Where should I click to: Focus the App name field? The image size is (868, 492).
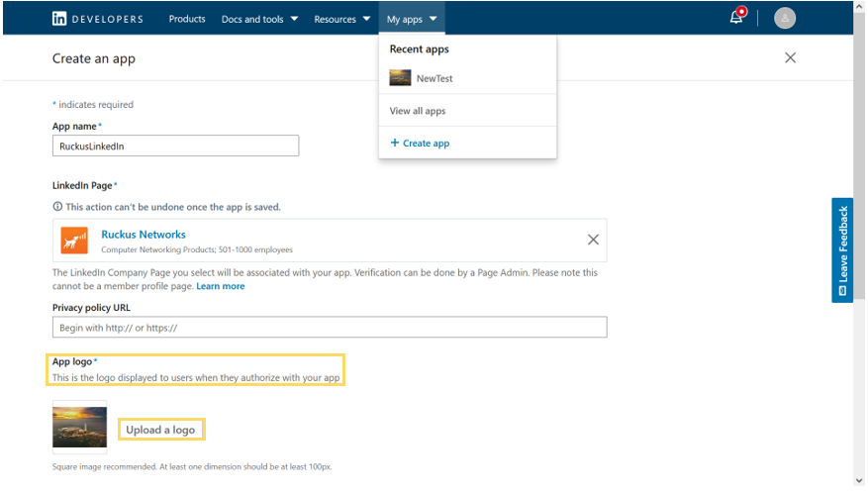point(175,147)
